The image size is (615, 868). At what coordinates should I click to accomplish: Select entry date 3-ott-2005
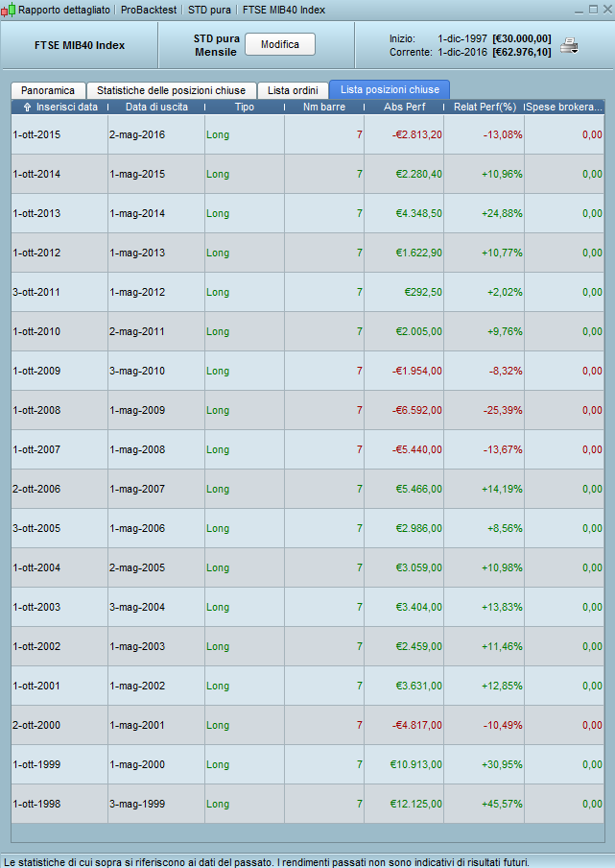click(36, 527)
